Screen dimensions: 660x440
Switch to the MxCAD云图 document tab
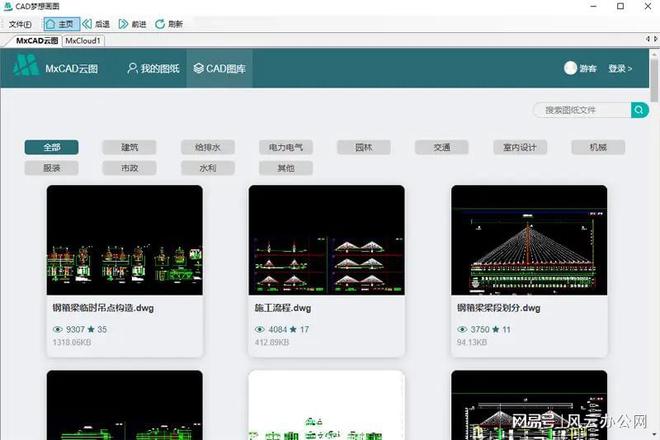pyautogui.click(x=37, y=40)
